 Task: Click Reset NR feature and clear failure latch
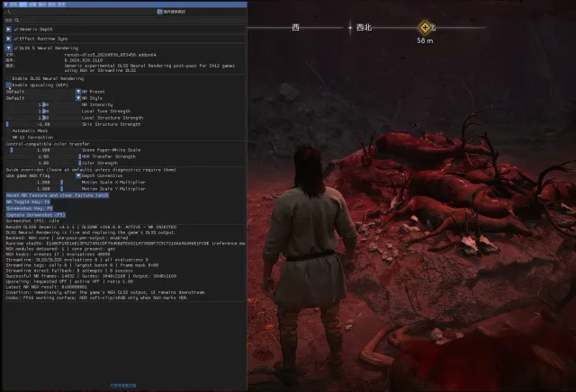point(58,195)
